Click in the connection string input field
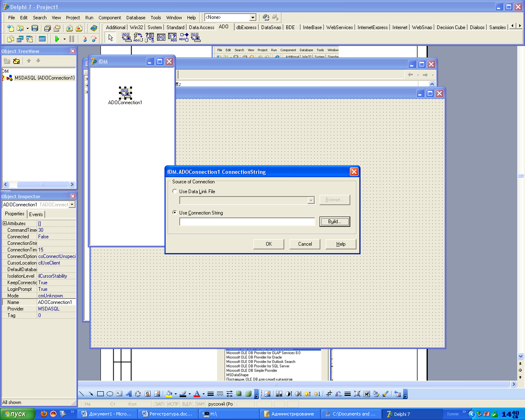 [247, 222]
